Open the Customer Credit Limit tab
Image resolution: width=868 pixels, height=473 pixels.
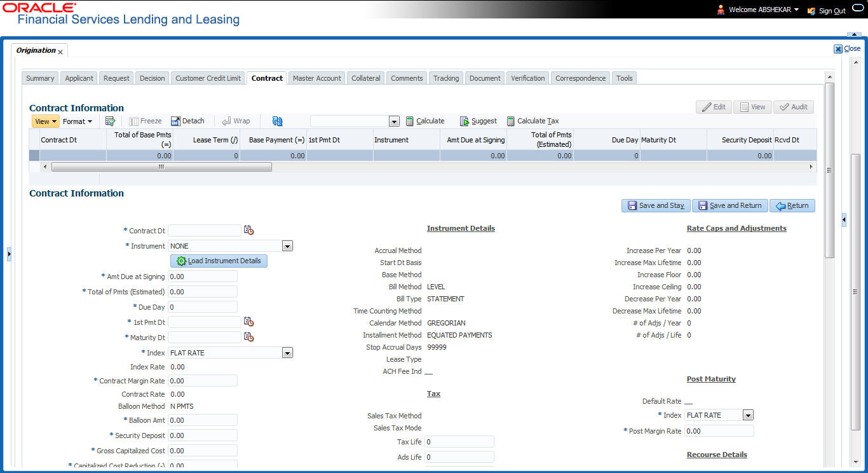tap(208, 78)
